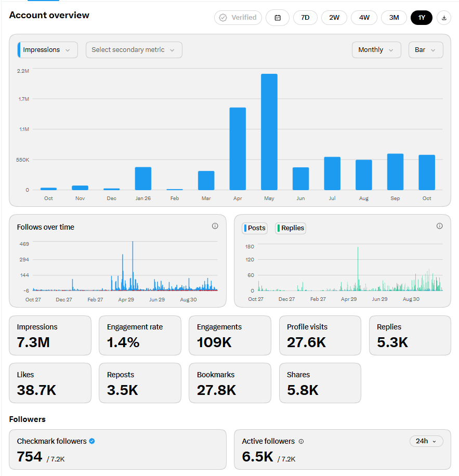
Task: Select the Likes 38.7K stat card
Action: click(x=50, y=383)
